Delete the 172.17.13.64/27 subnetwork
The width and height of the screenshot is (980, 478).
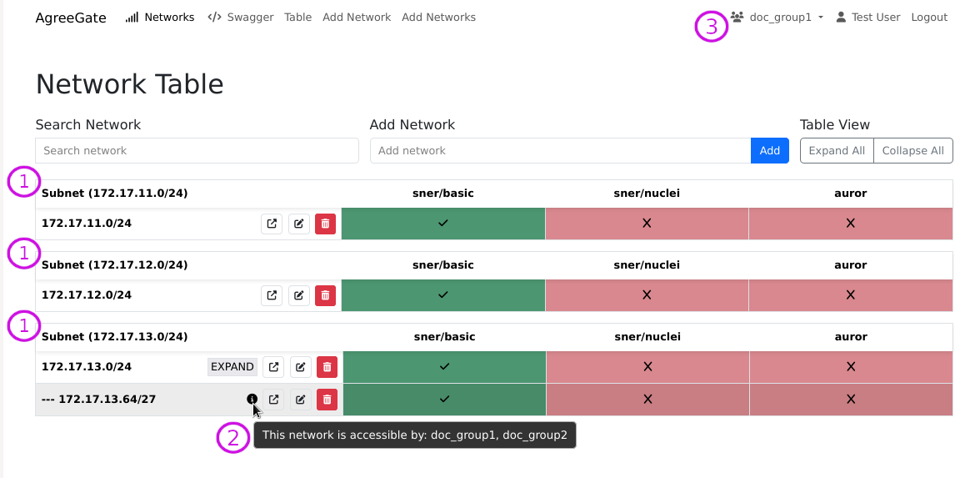pos(327,400)
